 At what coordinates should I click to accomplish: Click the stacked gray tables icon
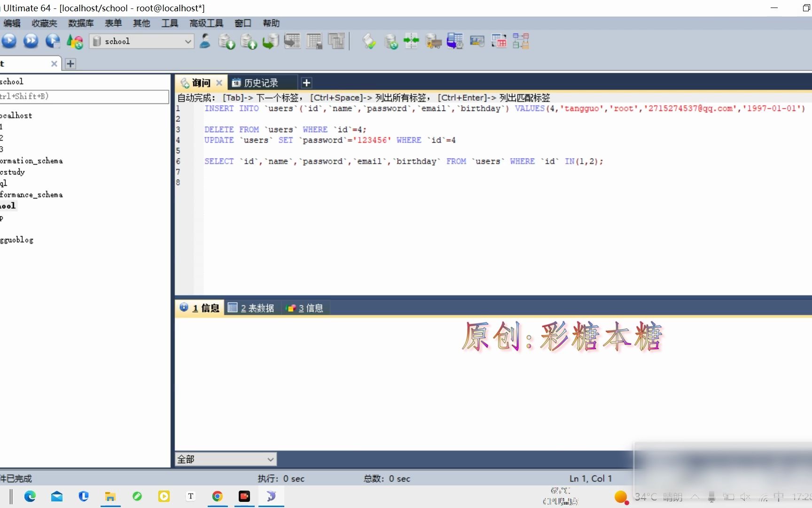[x=336, y=41]
